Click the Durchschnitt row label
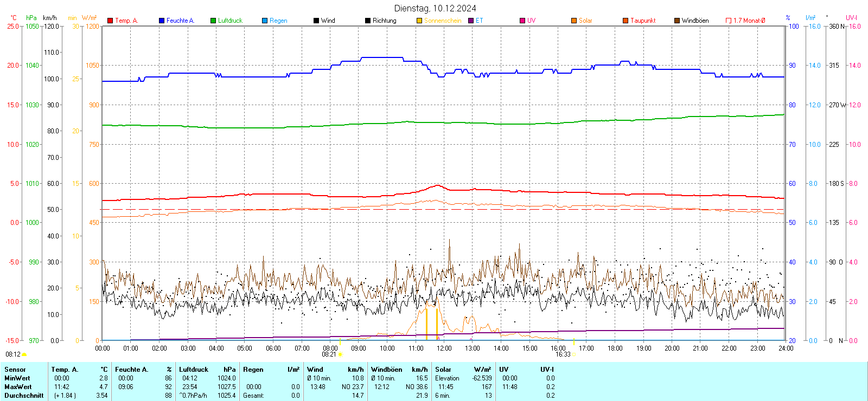Screen dimensions: 868x401 [23, 396]
